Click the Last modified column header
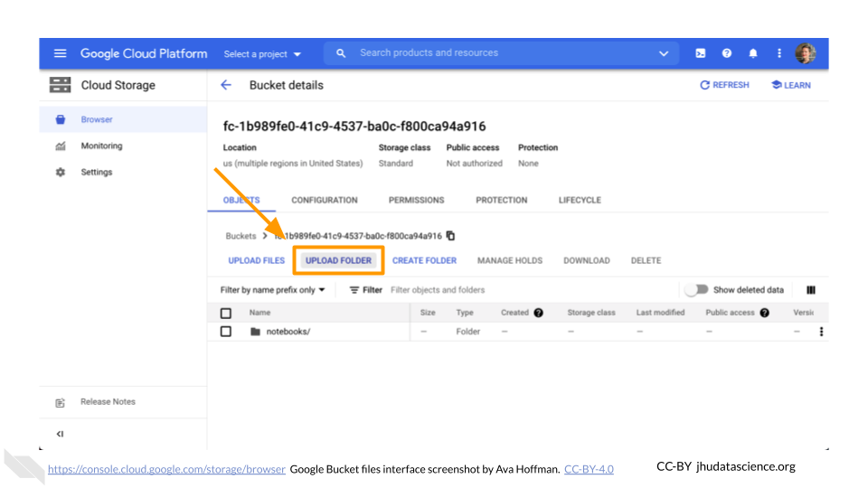The height and width of the screenshot is (488, 868). click(x=660, y=313)
